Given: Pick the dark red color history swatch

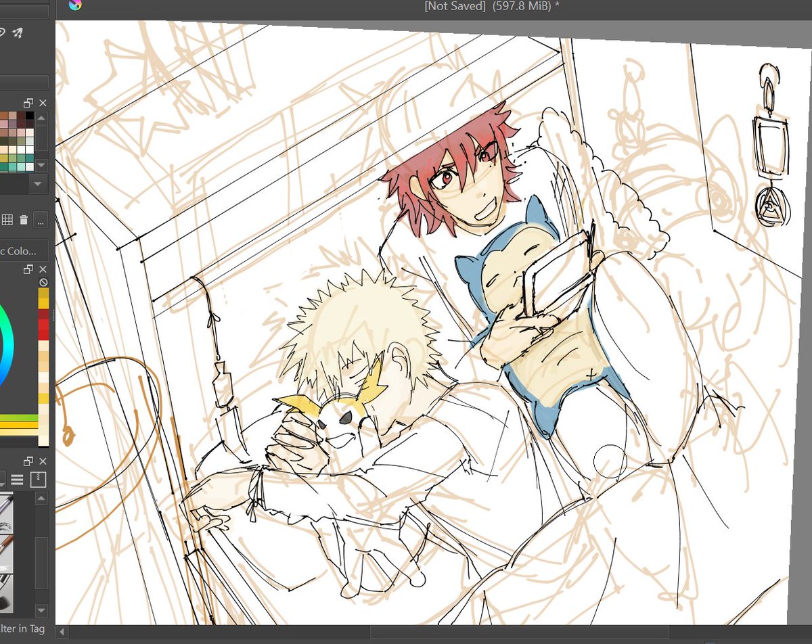Looking at the screenshot, I should point(43,315).
